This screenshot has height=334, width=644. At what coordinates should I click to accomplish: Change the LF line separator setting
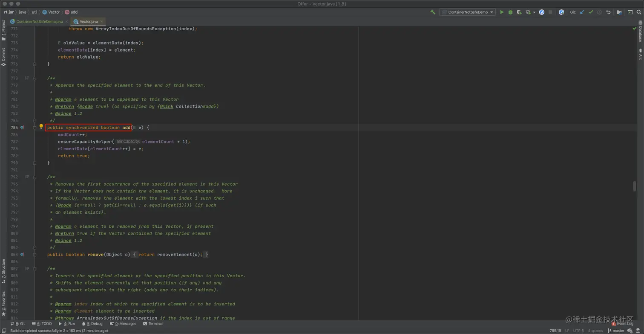[x=567, y=331]
